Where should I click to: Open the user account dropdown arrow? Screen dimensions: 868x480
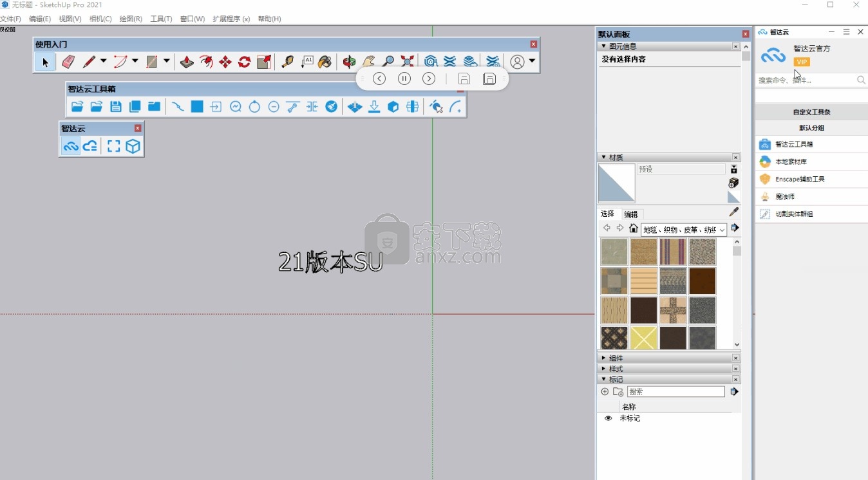click(532, 61)
